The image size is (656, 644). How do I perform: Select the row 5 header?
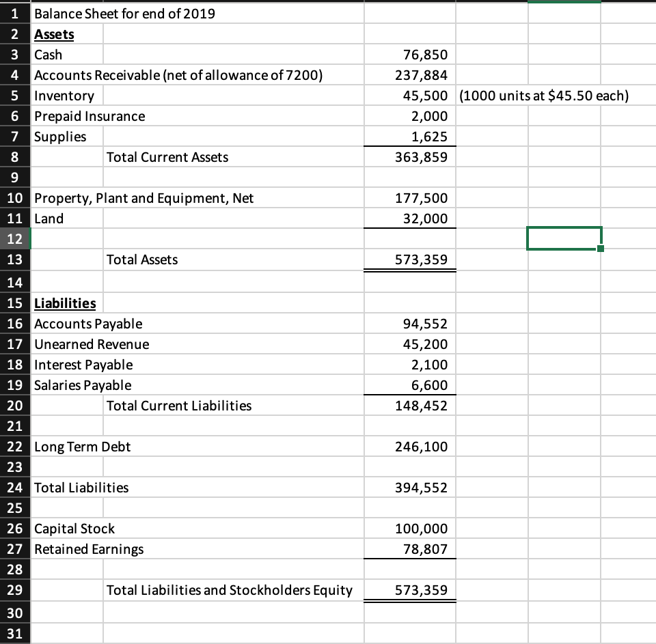pyautogui.click(x=15, y=96)
